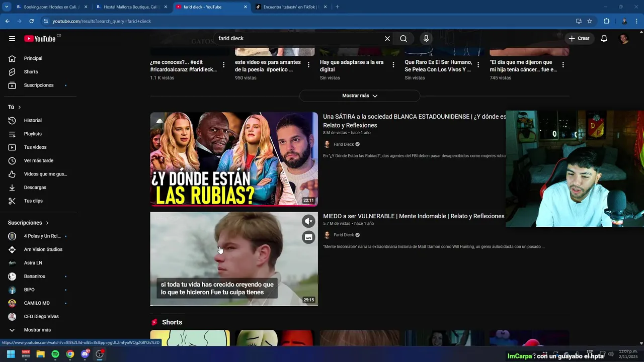The height and width of the screenshot is (362, 644).
Task: Open 'MIEDO a ser VULNERABLE' video title
Action: click(x=414, y=216)
